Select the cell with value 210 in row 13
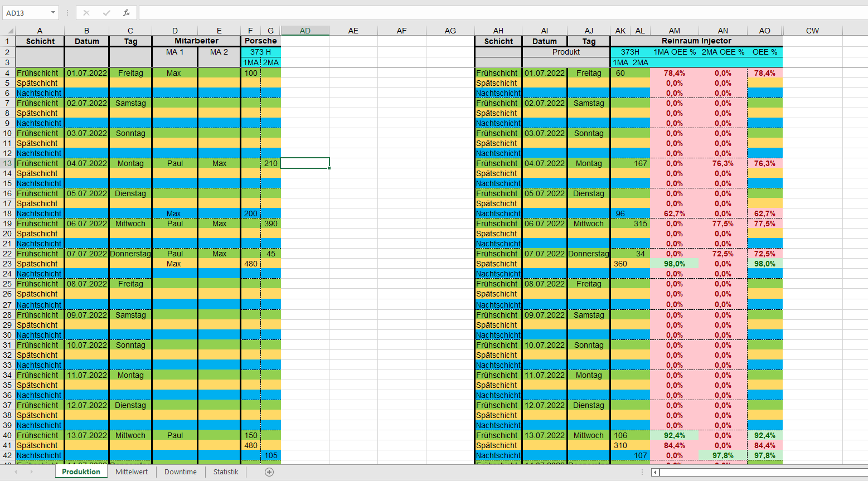The height and width of the screenshot is (481, 868). click(271, 163)
